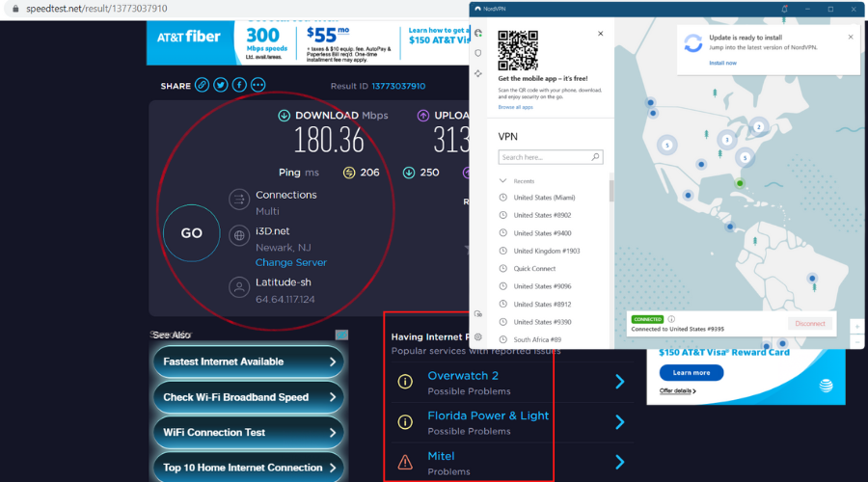Select United States (Miami) from recents
This screenshot has height=482, width=868.
pos(544,198)
